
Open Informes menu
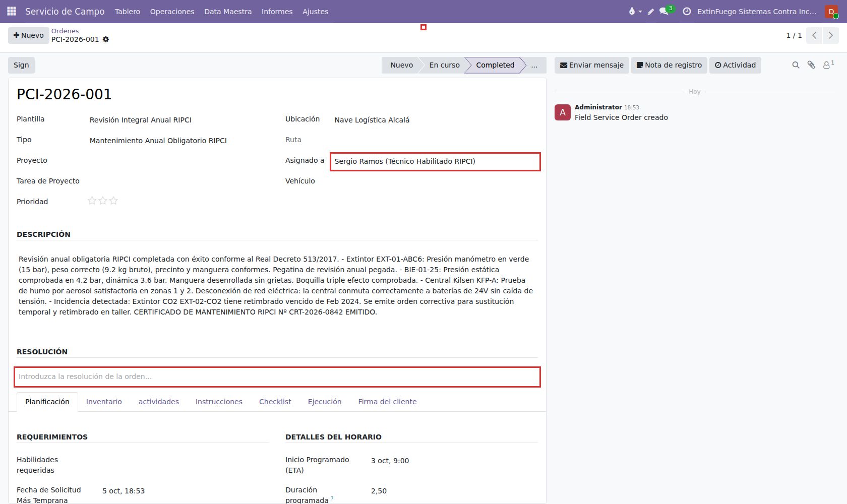(277, 12)
